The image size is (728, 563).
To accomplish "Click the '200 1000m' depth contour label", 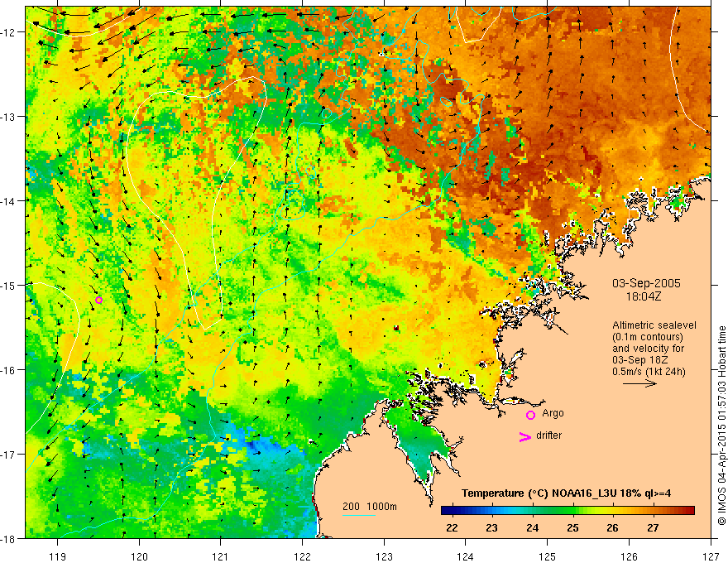I will click(370, 507).
